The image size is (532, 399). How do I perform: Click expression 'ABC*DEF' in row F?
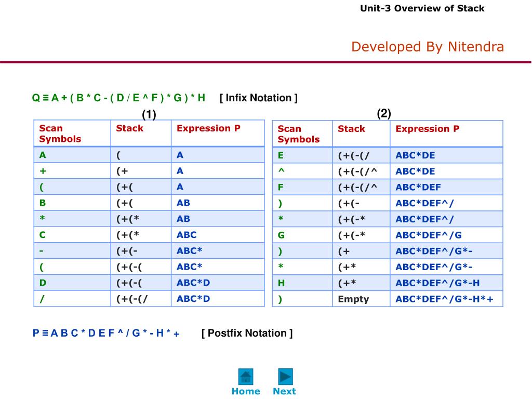tap(418, 187)
